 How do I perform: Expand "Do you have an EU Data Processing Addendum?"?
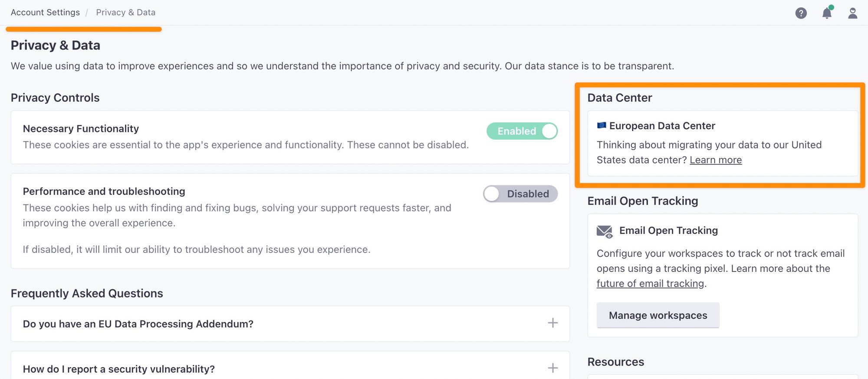(138, 324)
